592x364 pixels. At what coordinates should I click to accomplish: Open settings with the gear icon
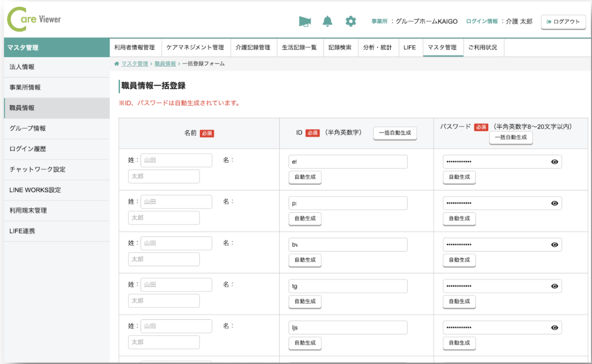(350, 21)
